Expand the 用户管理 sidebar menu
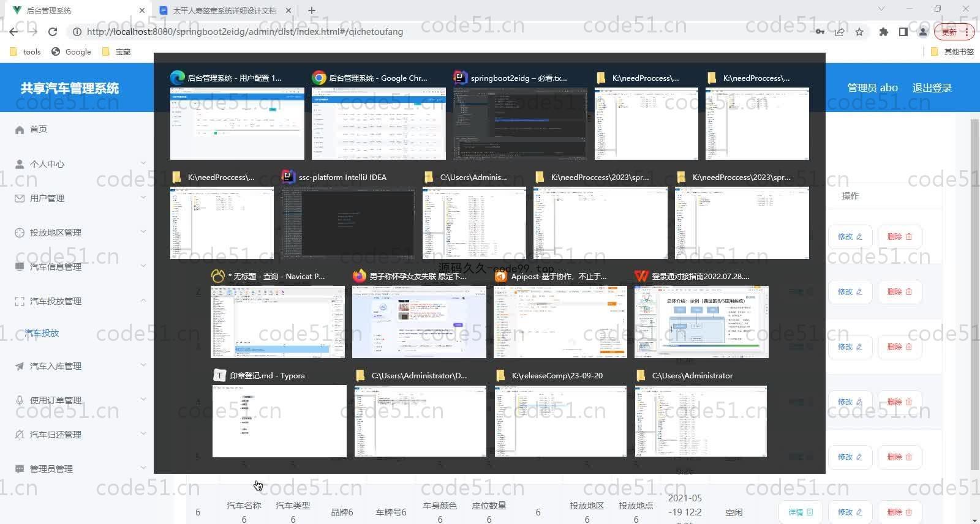 click(77, 198)
